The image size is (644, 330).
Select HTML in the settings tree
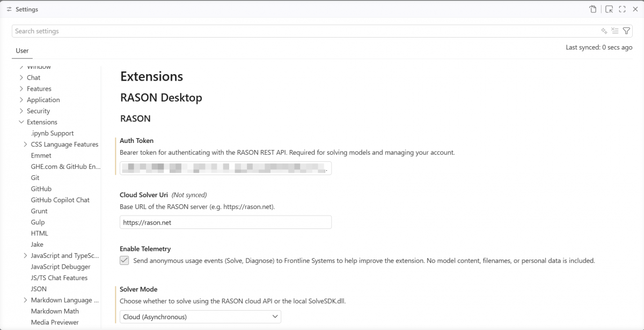pos(39,233)
